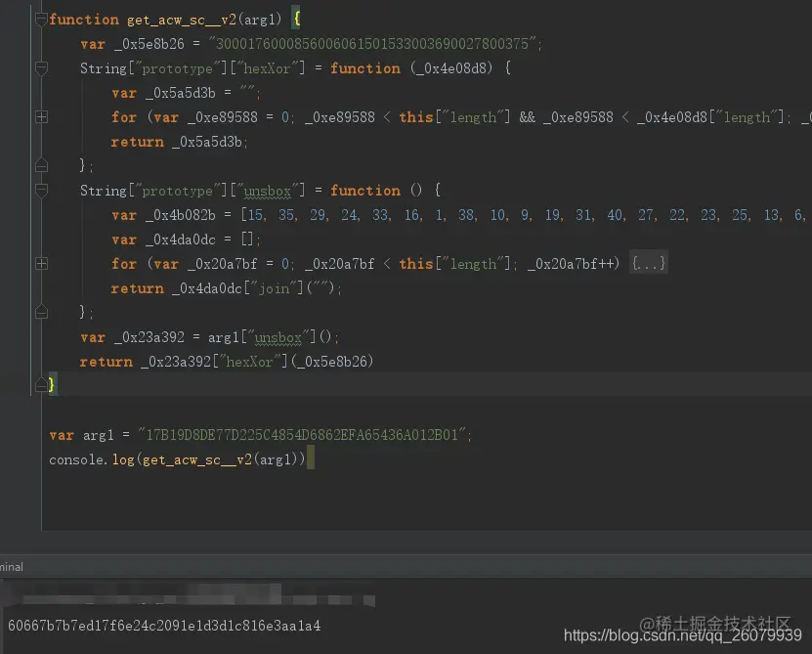Click the _0x4da0dc empty array declaration
The image size is (812, 654).
point(186,240)
